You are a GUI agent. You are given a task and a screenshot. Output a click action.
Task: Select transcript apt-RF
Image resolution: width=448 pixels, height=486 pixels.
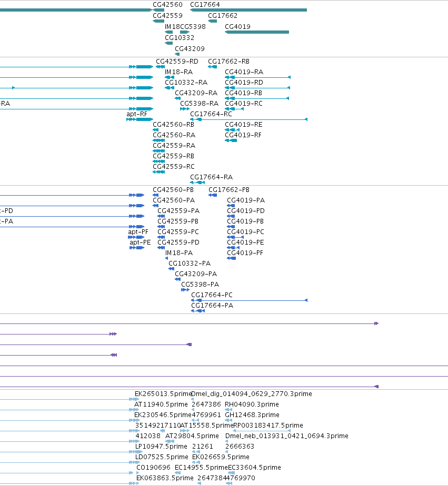(x=137, y=114)
